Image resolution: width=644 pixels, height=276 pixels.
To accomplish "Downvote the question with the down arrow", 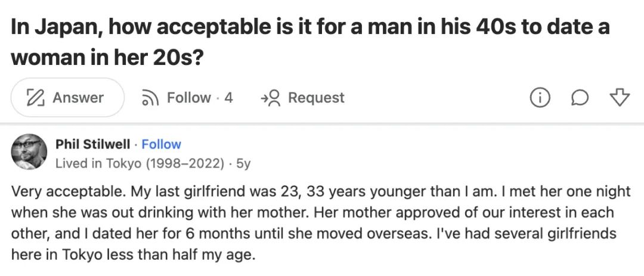I will point(620,98).
